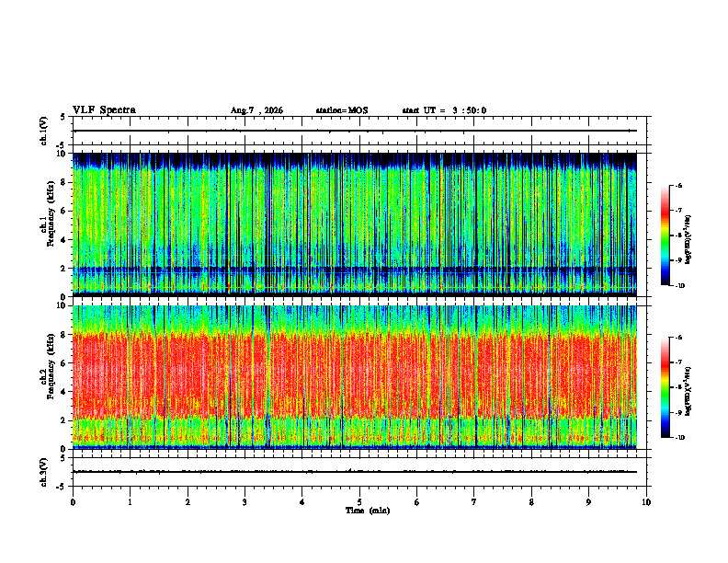This screenshot has height=563, width=728.
Task: Click the red 2–8 kHz band in the ch.2 spectrogram
Action: [x=354, y=376]
